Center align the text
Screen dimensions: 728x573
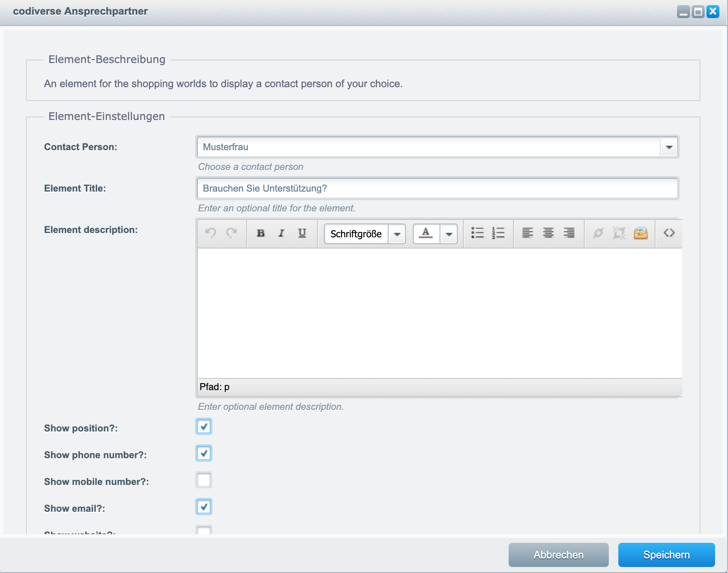coord(548,233)
